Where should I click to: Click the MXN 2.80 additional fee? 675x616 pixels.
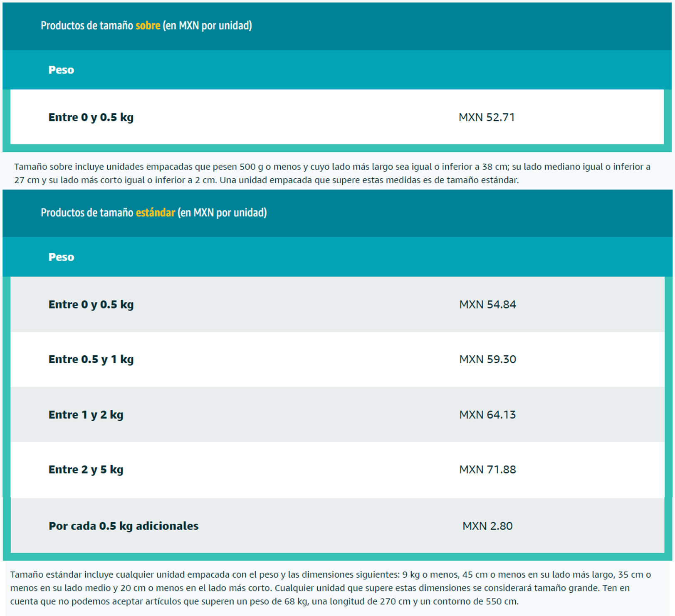(x=487, y=526)
